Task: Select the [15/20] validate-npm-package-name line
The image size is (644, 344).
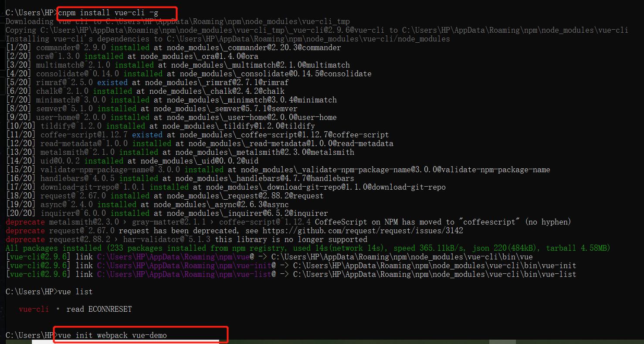Action: [278, 170]
